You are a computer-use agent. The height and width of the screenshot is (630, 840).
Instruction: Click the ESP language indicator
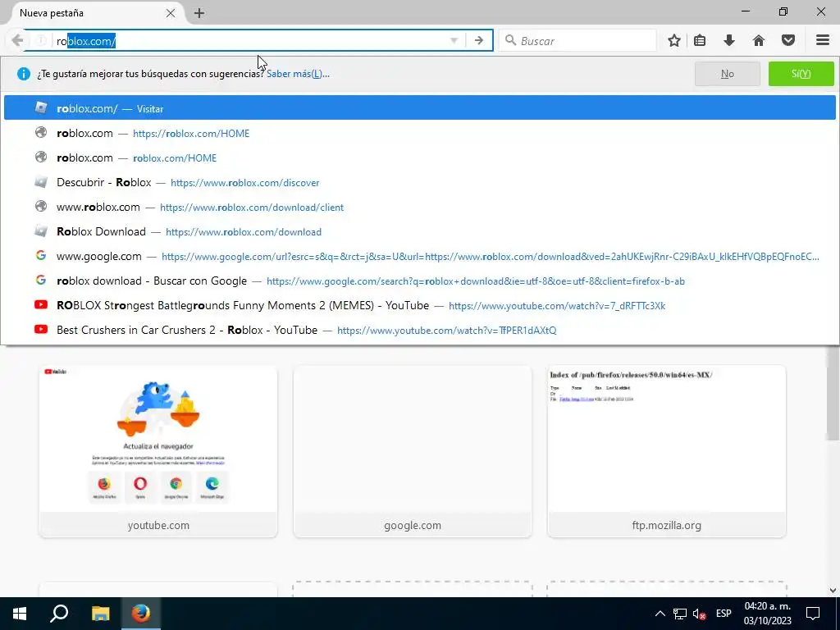[x=724, y=614]
